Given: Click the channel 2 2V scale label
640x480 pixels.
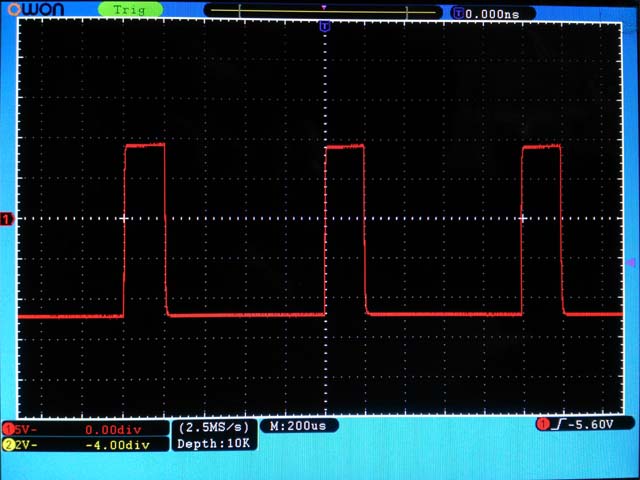Looking at the screenshot, I should 24,445.
